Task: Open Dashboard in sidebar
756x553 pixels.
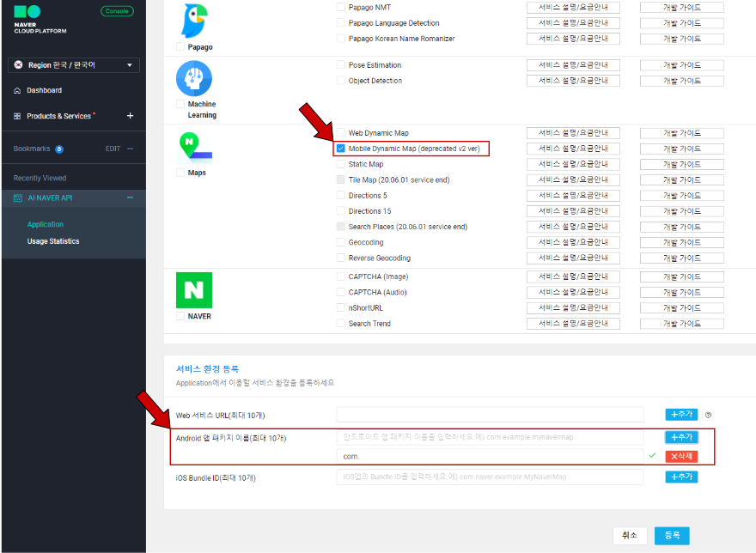Action: [45, 91]
